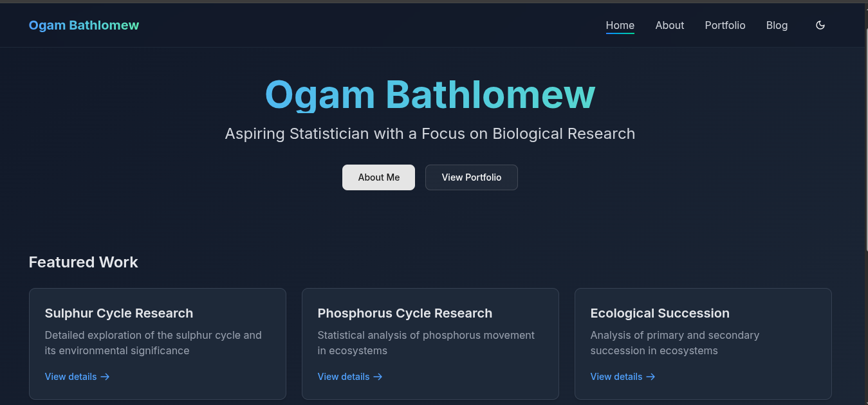Screen dimensions: 868x405
Task: Select the Sulphur Cycle Research card title
Action: 119,313
